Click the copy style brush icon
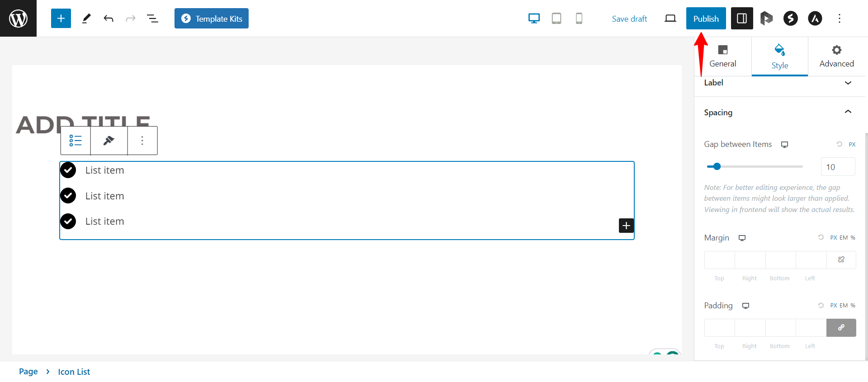Viewport: 868px width, 382px height. click(x=109, y=141)
